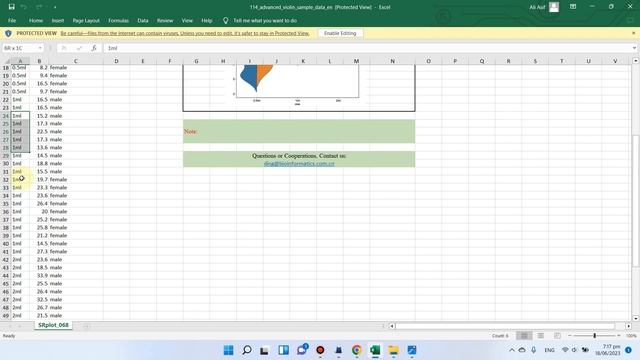Select row 31 header

click(x=5, y=171)
